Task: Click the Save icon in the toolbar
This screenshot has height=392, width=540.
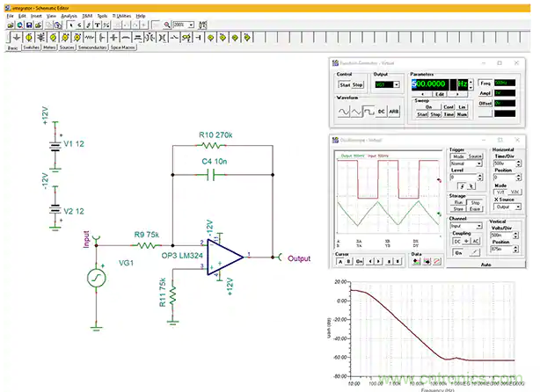Action: (29, 25)
